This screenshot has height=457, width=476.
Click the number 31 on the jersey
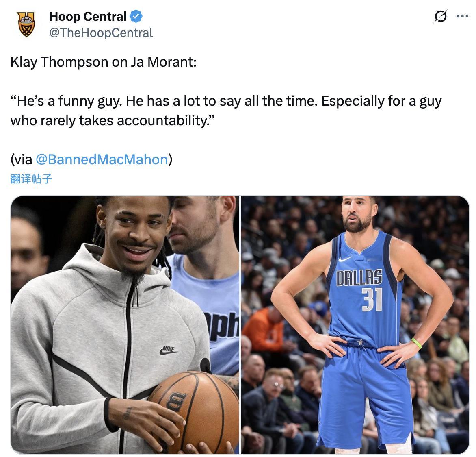point(372,300)
